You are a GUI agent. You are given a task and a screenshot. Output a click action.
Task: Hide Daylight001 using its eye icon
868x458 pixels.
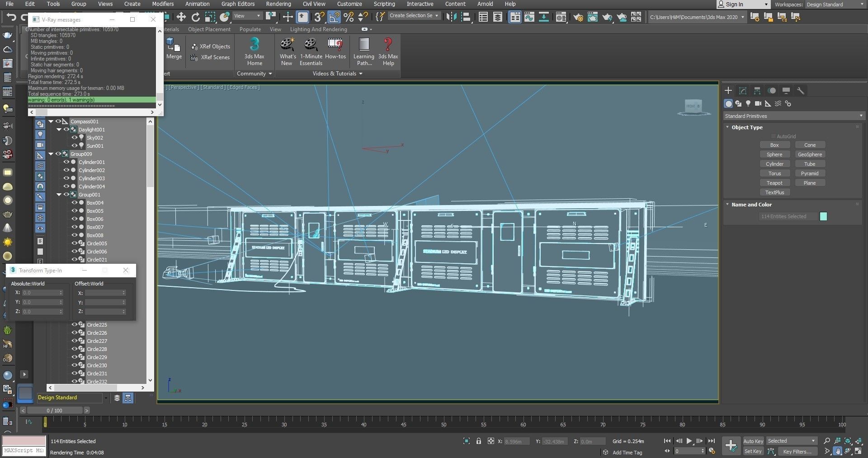(66, 130)
